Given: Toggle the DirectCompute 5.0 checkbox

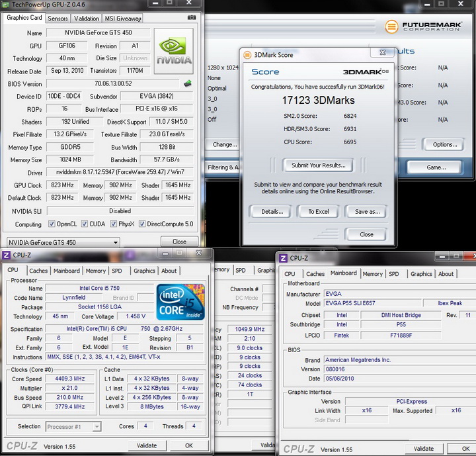Looking at the screenshot, I should click(141, 224).
